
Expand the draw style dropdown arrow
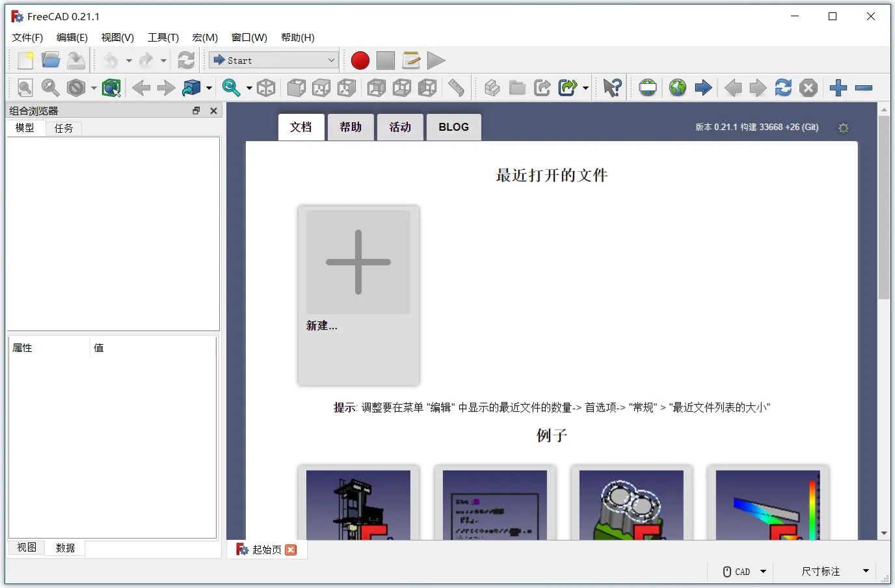(x=94, y=88)
